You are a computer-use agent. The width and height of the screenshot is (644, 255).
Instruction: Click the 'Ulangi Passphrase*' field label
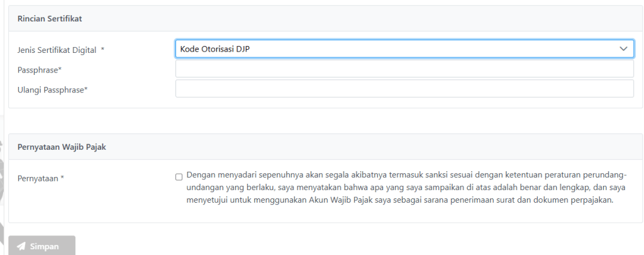tap(52, 89)
